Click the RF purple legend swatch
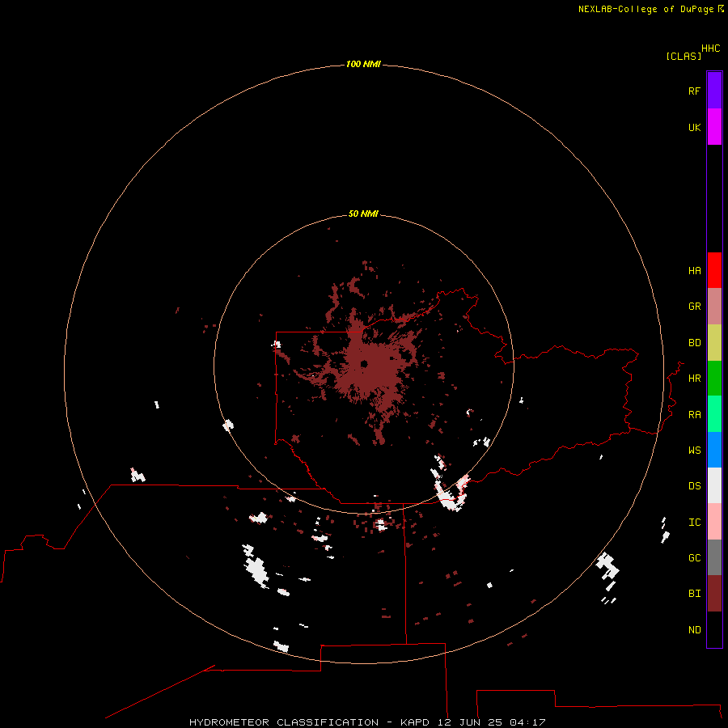This screenshot has height=728, width=728. coord(714,91)
